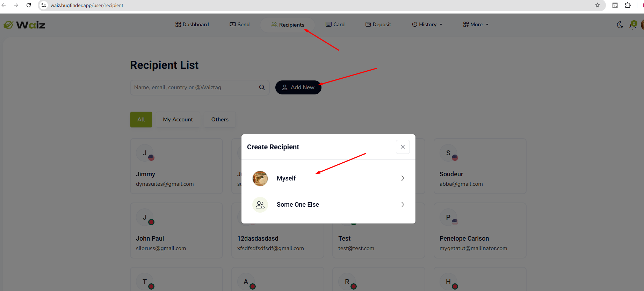Switch to My Account filter tab
The image size is (644, 291).
pos(178,120)
